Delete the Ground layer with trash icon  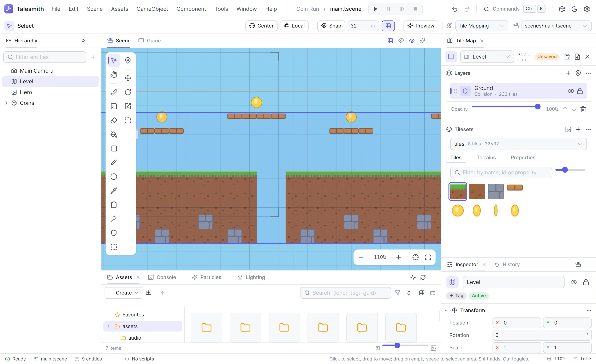[x=583, y=109]
